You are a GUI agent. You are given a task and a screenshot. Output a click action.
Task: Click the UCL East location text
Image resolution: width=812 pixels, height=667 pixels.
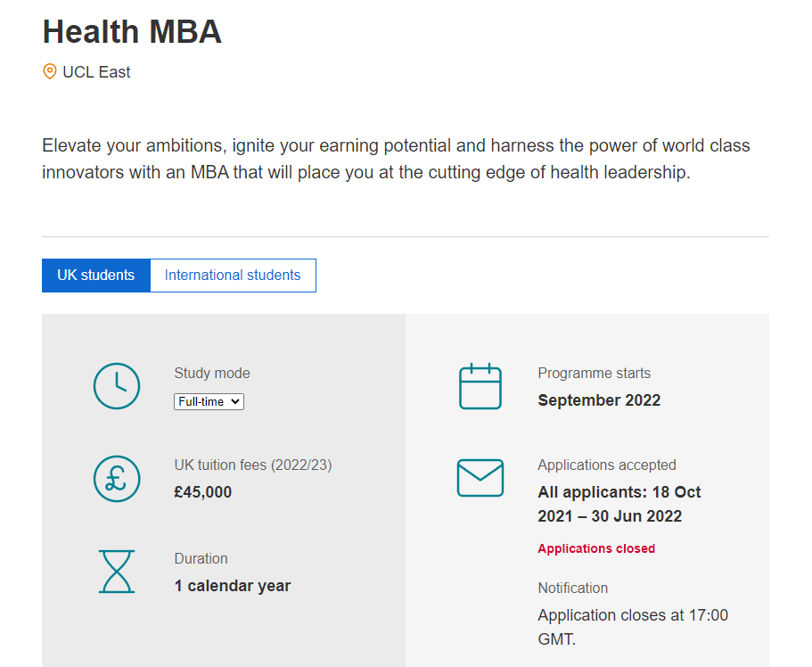96,72
